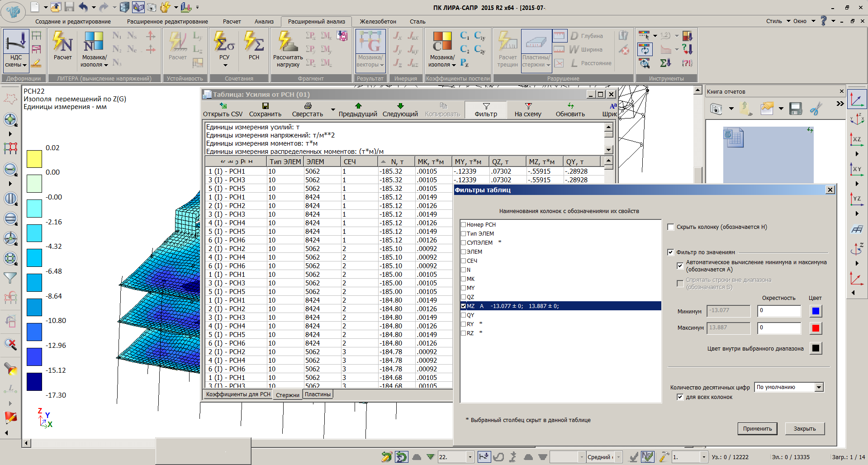Click Открыть CSV in table toolbar
The width and height of the screenshot is (868, 465).
coord(223,110)
